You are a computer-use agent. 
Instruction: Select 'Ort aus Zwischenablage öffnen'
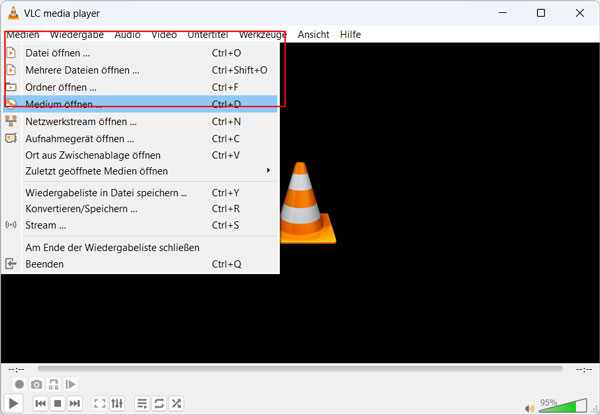pos(140,155)
